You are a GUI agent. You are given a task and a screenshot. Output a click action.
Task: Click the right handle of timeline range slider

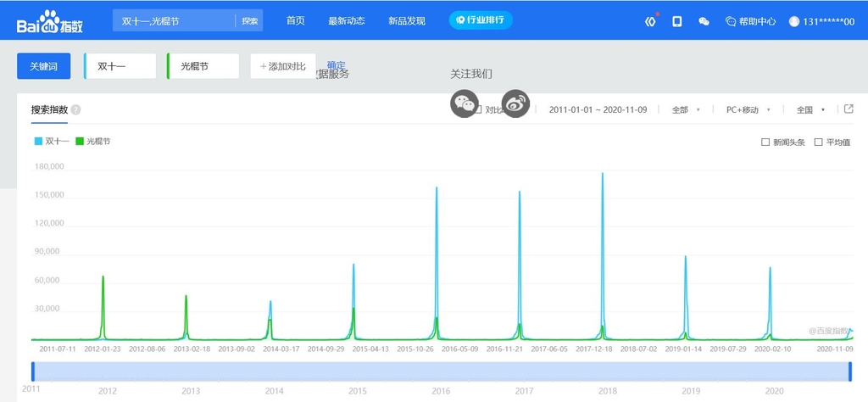click(850, 371)
